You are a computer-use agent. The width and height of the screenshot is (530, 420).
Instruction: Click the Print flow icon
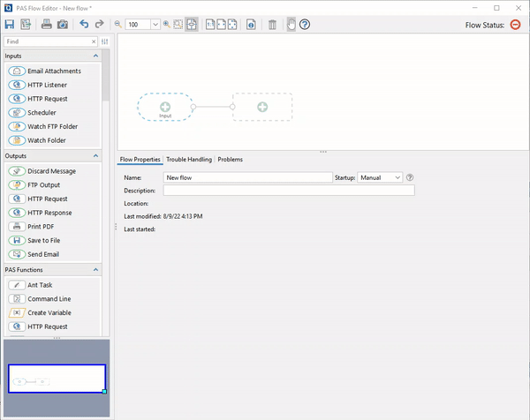click(x=46, y=25)
